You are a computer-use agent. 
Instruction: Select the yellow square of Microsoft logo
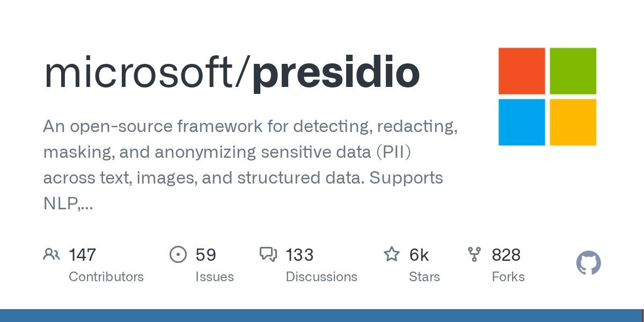tap(573, 122)
